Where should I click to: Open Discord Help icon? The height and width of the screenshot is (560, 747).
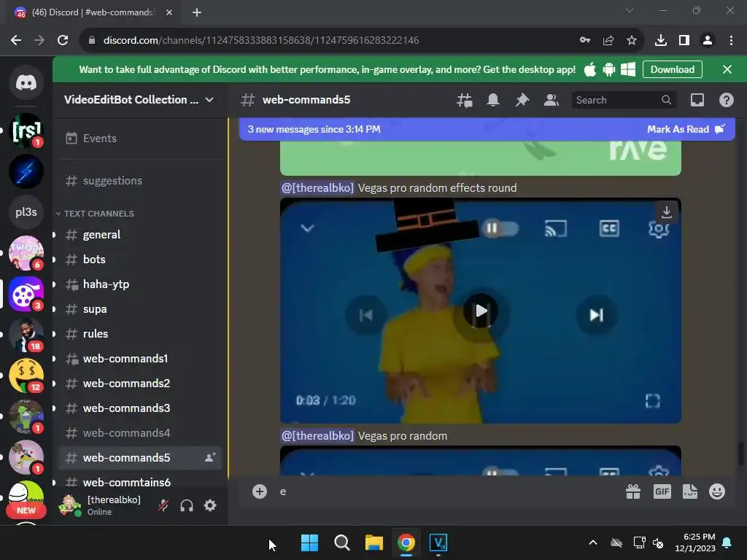pos(726,100)
